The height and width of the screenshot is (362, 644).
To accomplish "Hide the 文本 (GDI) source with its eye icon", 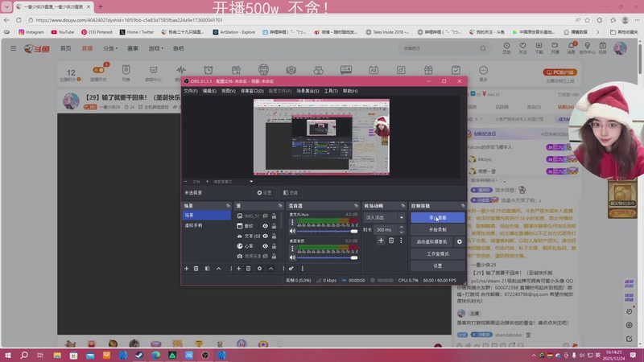I will click(x=266, y=236).
